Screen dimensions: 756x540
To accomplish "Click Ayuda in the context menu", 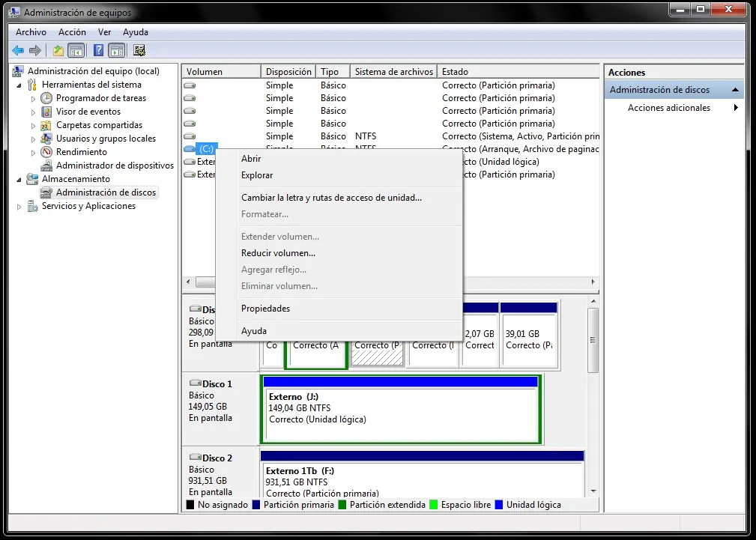I will point(339,331).
